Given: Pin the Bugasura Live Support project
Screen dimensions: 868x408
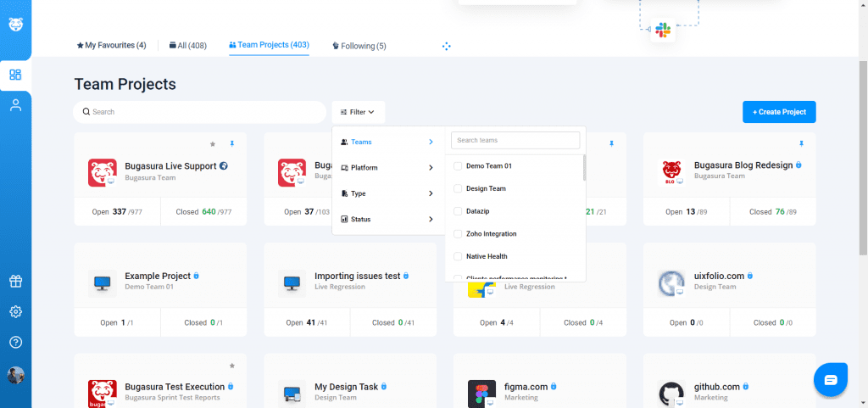Looking at the screenshot, I should point(232,144).
